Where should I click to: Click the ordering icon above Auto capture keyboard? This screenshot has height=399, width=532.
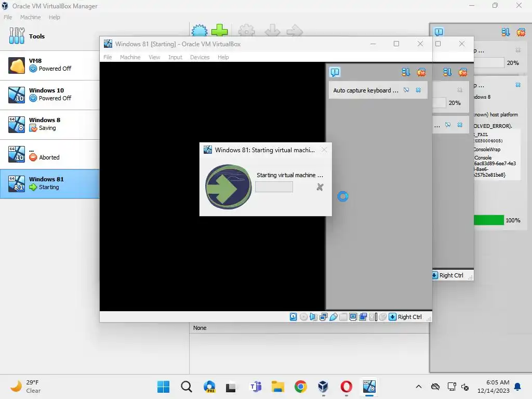pos(406,72)
